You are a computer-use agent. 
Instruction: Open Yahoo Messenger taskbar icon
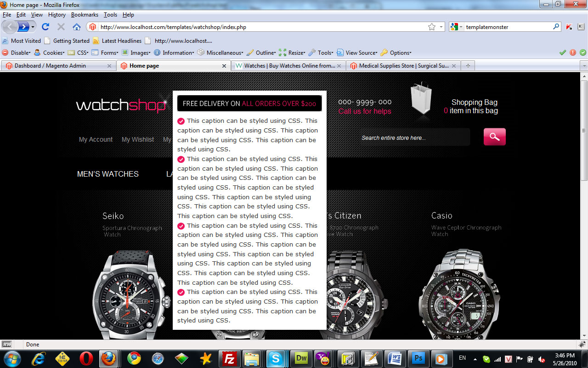[x=324, y=358]
